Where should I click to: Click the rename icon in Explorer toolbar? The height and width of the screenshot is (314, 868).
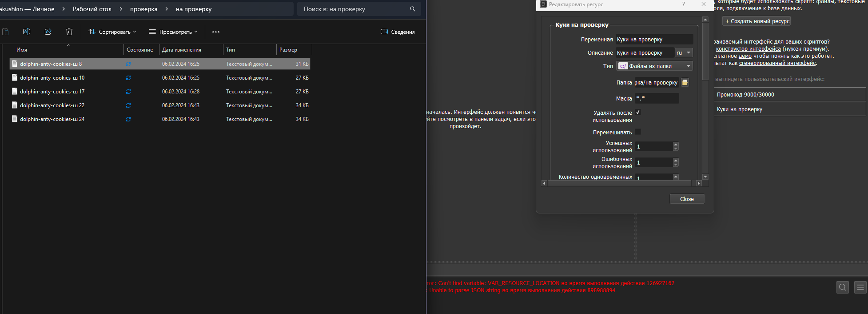point(27,32)
